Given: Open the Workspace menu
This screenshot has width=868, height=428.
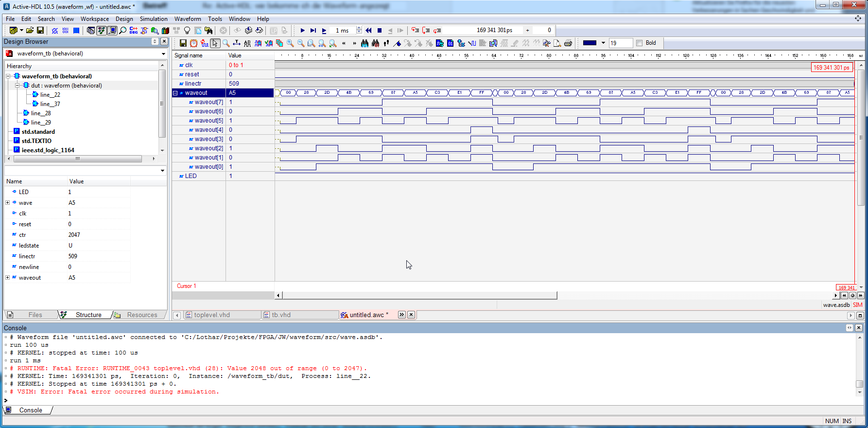Looking at the screenshot, I should click(x=95, y=19).
